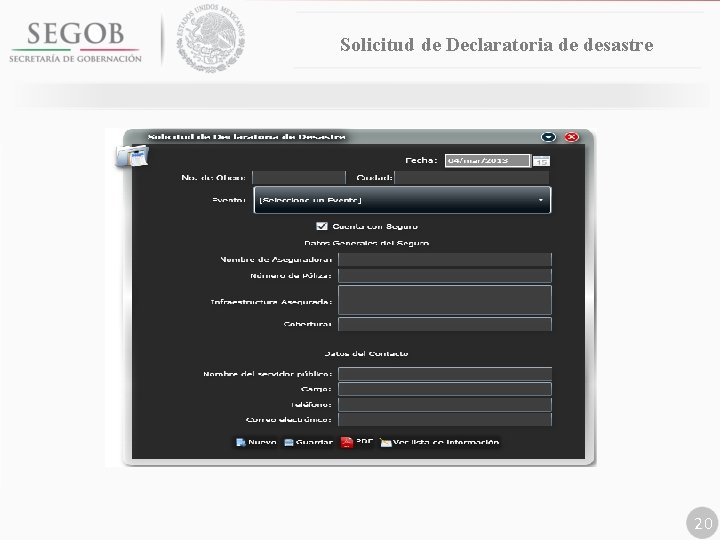The height and width of the screenshot is (540, 720).
Task: Click the Guardar button label
Action: click(314, 442)
